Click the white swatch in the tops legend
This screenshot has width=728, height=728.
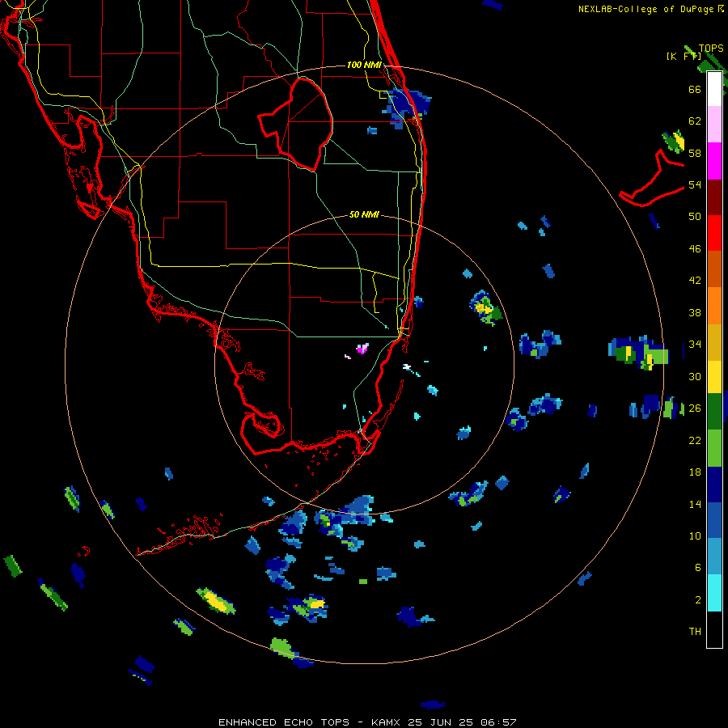pos(714,89)
